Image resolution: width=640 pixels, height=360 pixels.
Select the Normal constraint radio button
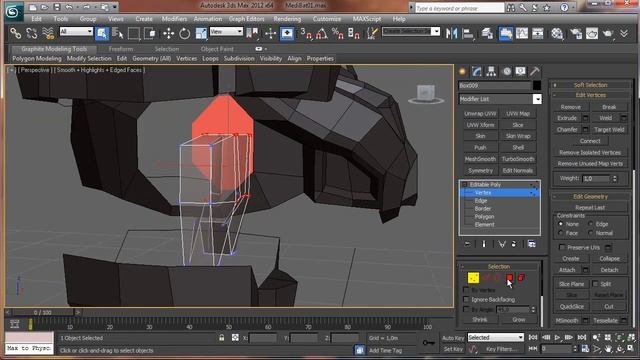coord(591,233)
